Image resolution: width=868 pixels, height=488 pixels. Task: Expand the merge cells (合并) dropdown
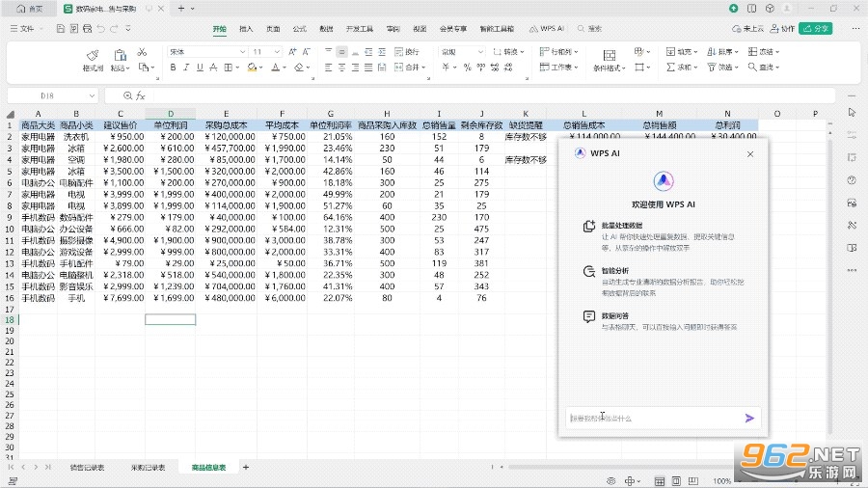[x=424, y=68]
